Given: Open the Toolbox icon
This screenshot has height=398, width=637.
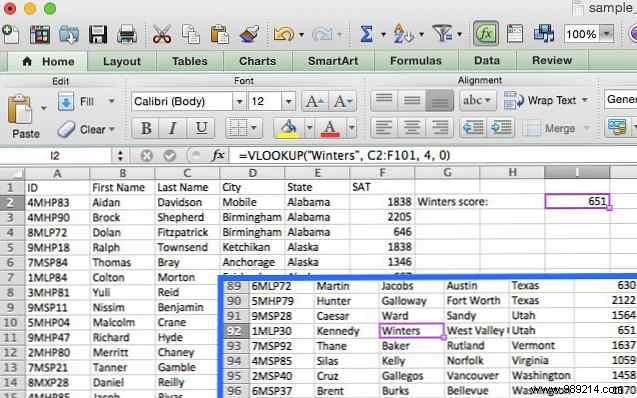Looking at the screenshot, I should point(515,34).
